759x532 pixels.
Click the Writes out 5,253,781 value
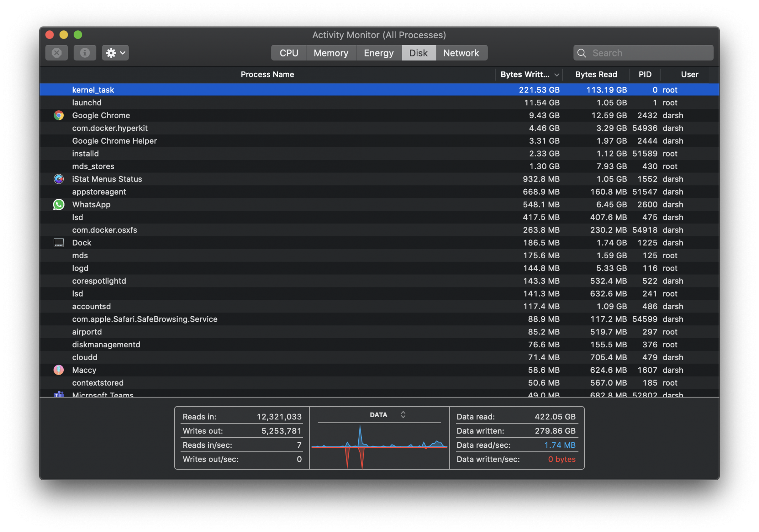[281, 431]
